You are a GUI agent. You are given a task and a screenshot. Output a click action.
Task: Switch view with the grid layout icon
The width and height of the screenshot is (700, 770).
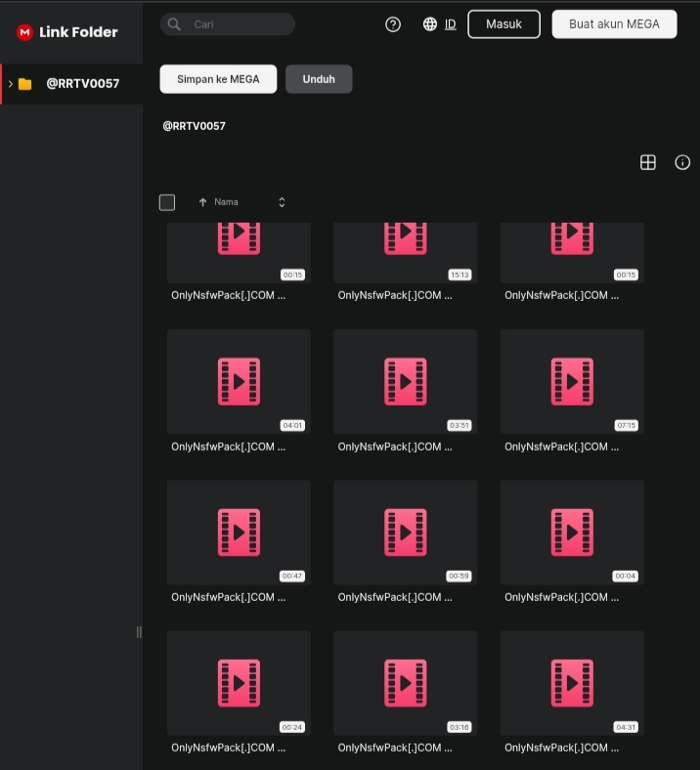(x=648, y=162)
